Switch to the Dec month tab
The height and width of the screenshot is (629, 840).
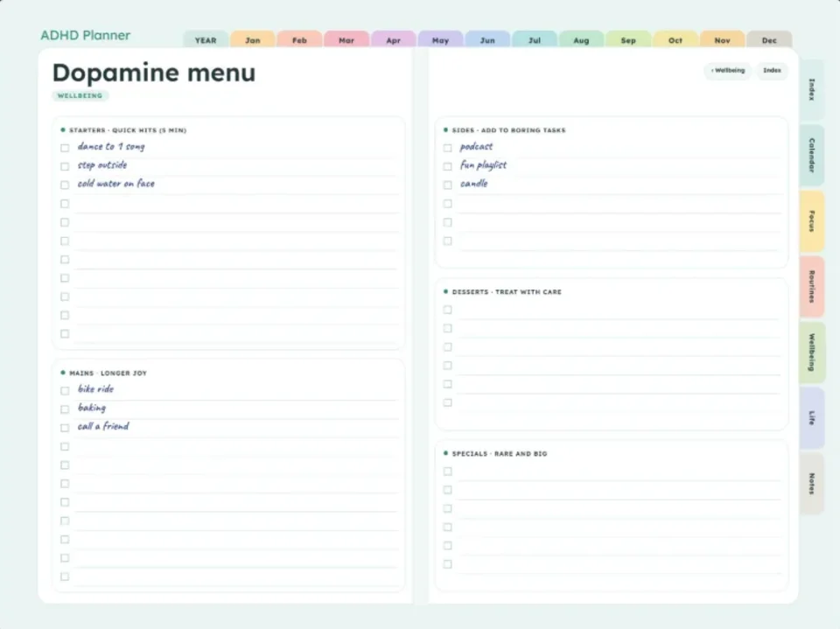click(x=769, y=40)
